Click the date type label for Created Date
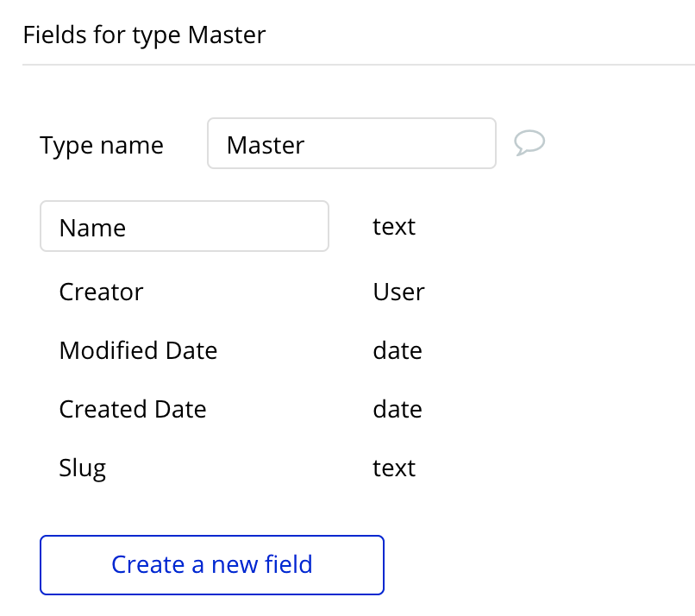The height and width of the screenshot is (616, 695). pyautogui.click(x=397, y=409)
